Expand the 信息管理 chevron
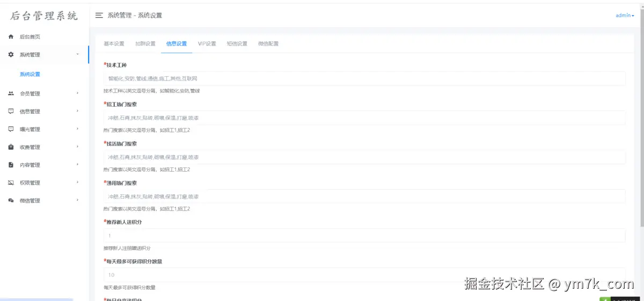The image size is (644, 301). tap(78, 111)
